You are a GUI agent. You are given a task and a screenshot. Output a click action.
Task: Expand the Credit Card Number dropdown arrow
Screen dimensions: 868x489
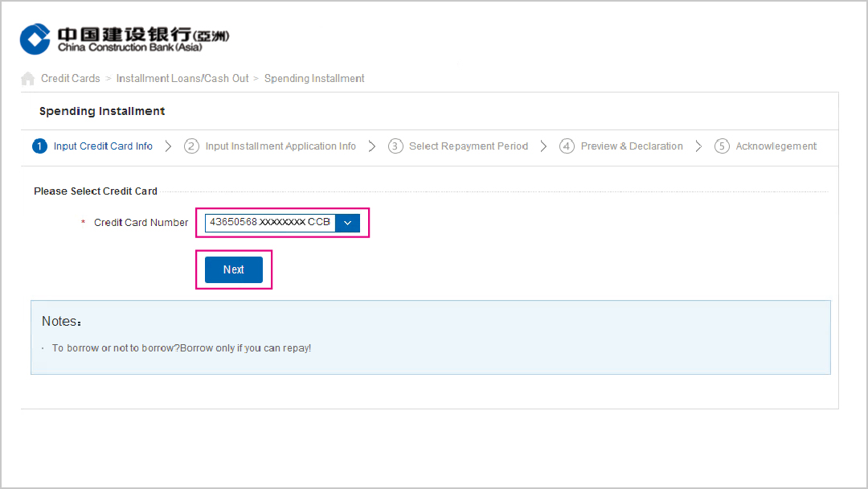[347, 223]
